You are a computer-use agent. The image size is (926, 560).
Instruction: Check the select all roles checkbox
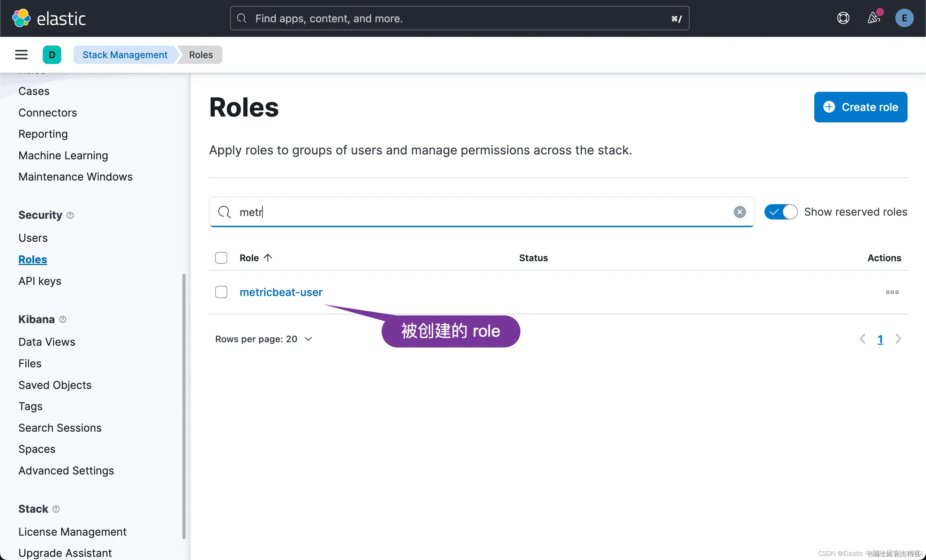(x=221, y=258)
